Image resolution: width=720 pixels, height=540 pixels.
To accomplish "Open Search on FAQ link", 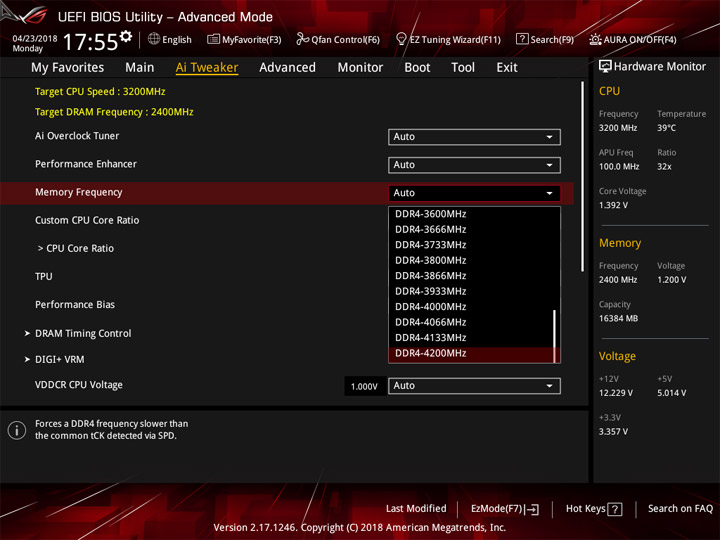I will click(680, 509).
